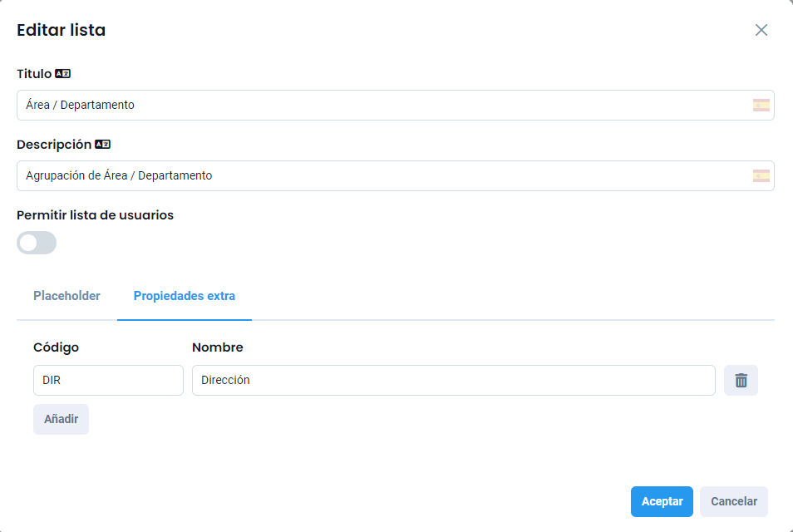Delete the DIR Dirección property row
The height and width of the screenshot is (532, 793).
pos(741,381)
